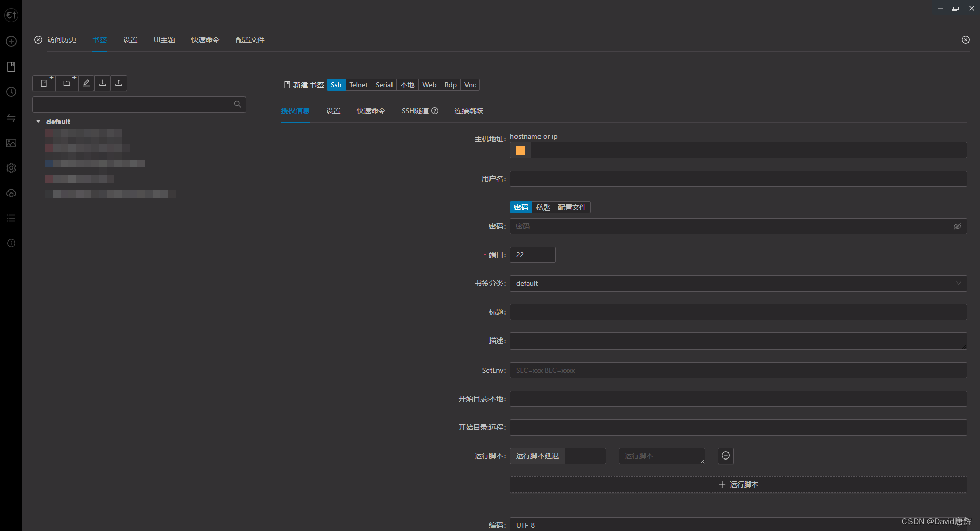Focus the 标题 title field
The image size is (980, 531).
[738, 312]
